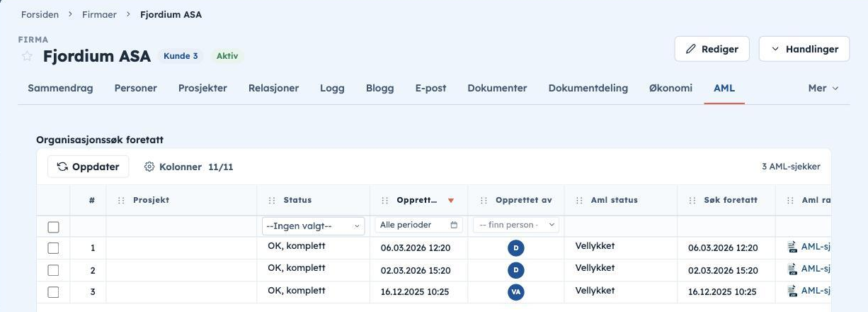The width and height of the screenshot is (868, 312).
Task: Open avatar D in row 1
Action: [x=516, y=248]
